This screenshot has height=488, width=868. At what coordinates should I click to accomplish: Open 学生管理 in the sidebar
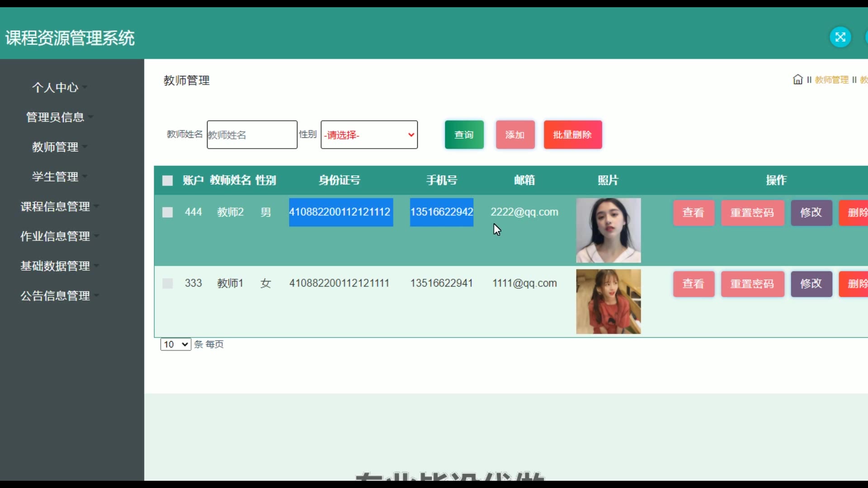(x=56, y=177)
